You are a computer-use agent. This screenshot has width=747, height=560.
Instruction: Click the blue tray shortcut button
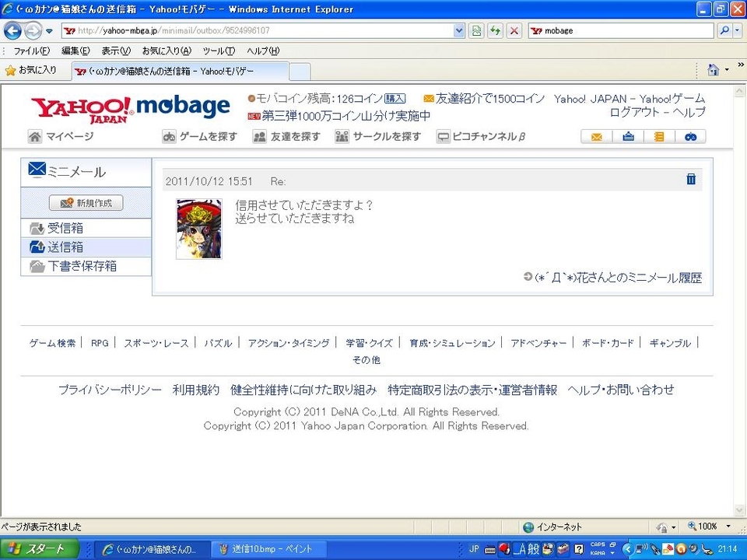(x=628, y=137)
